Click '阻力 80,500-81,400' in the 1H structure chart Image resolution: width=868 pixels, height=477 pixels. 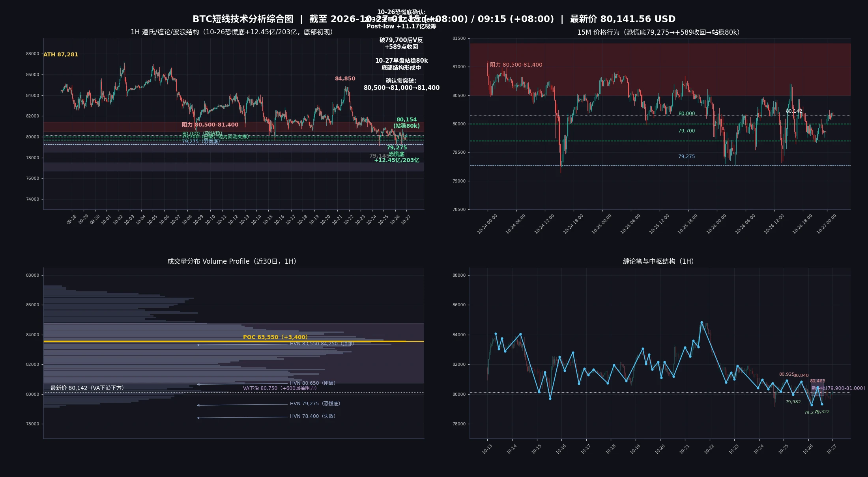(210, 125)
